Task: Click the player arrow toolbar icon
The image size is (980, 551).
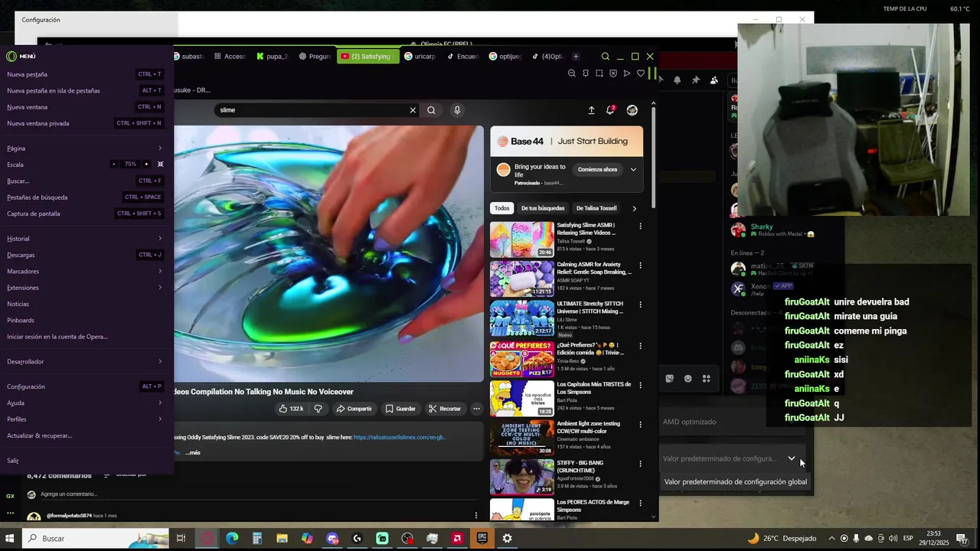Action: 627,73
